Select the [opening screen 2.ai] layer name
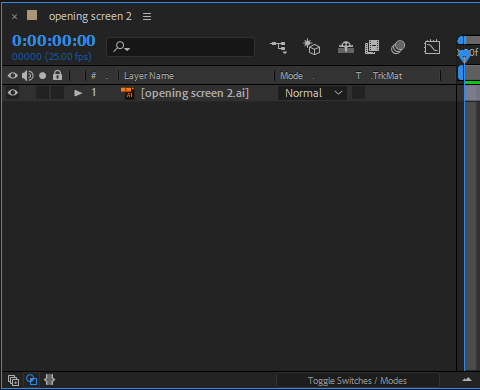Image resolution: width=480 pixels, height=390 pixels. coord(195,93)
